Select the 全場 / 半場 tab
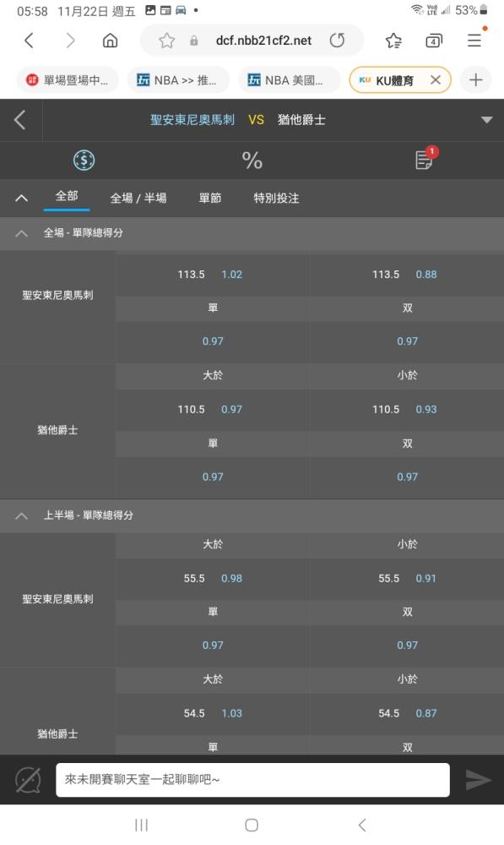 138,198
